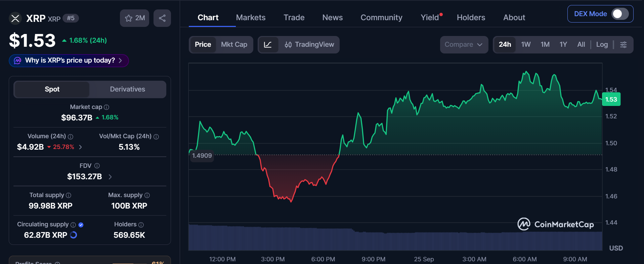Click Market cap info icon
Screen dimensions: 644x264
106,107
